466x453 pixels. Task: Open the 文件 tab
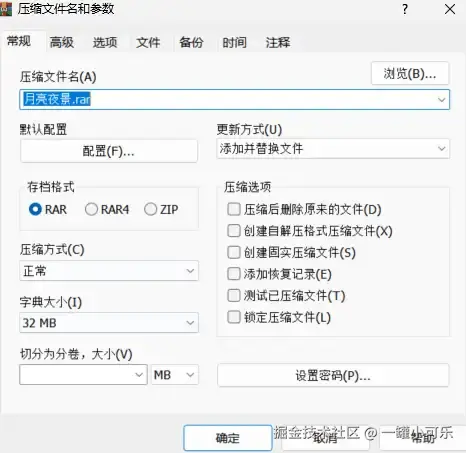coord(148,42)
